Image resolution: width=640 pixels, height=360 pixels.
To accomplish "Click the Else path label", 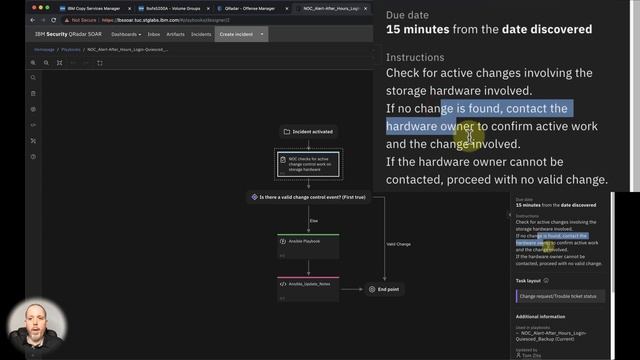I will 313,221.
